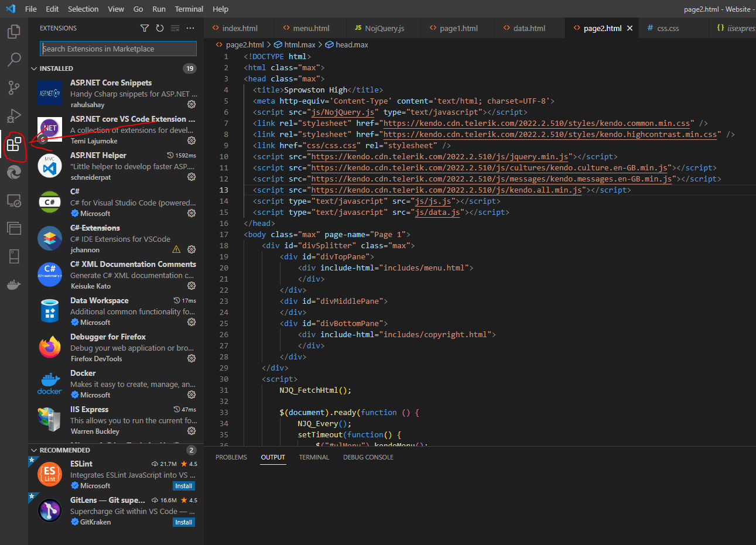Open Extensions views and more actions menu
The height and width of the screenshot is (545, 756).
(190, 28)
